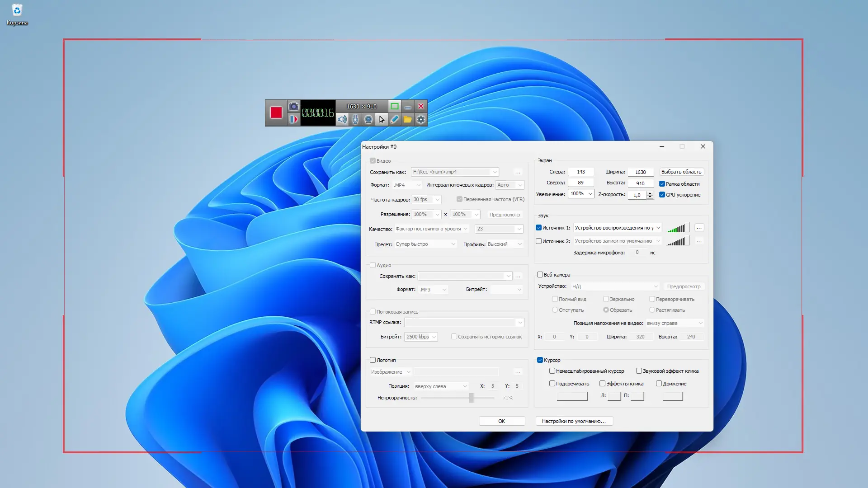
Task: Take a screenshot with the camera icon
Action: (294, 106)
